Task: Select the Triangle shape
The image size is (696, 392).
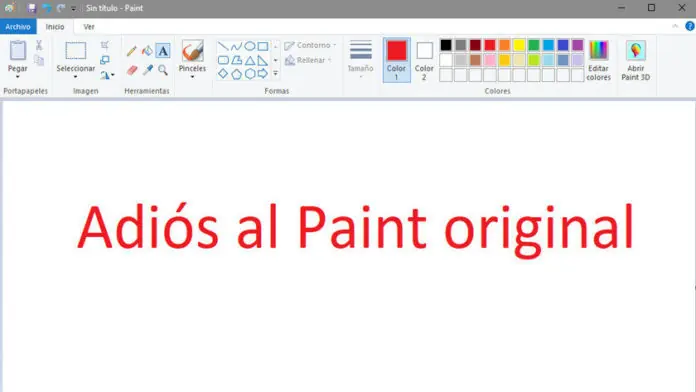Action: 250,60
